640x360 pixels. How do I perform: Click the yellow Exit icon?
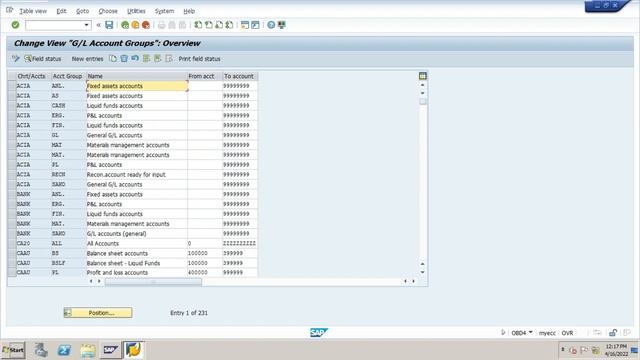click(x=135, y=25)
